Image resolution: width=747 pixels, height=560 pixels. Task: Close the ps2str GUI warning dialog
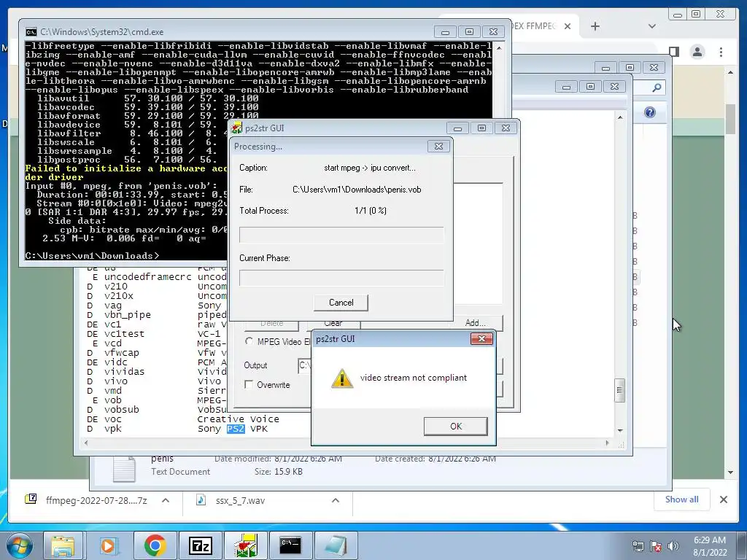[x=481, y=338]
